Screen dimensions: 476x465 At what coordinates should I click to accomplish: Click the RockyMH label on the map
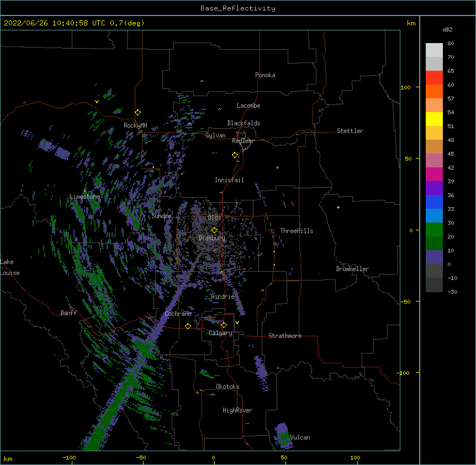click(x=135, y=125)
